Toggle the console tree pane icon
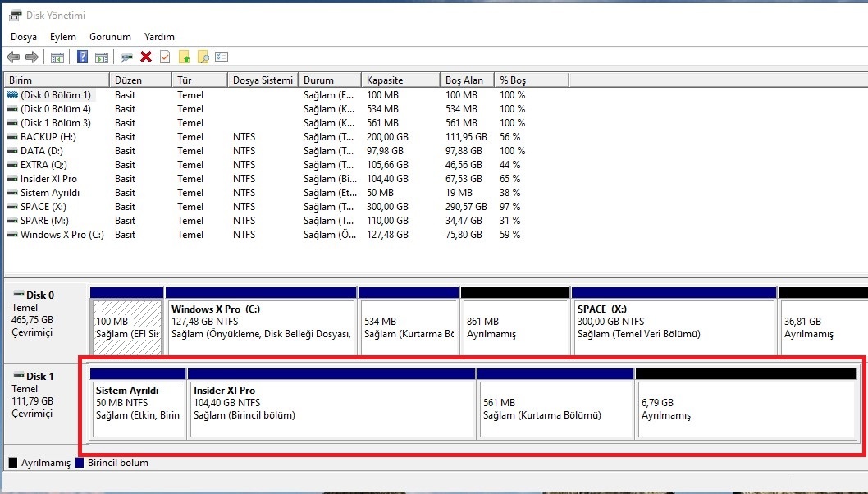The height and width of the screenshot is (494, 868). pyautogui.click(x=57, y=57)
